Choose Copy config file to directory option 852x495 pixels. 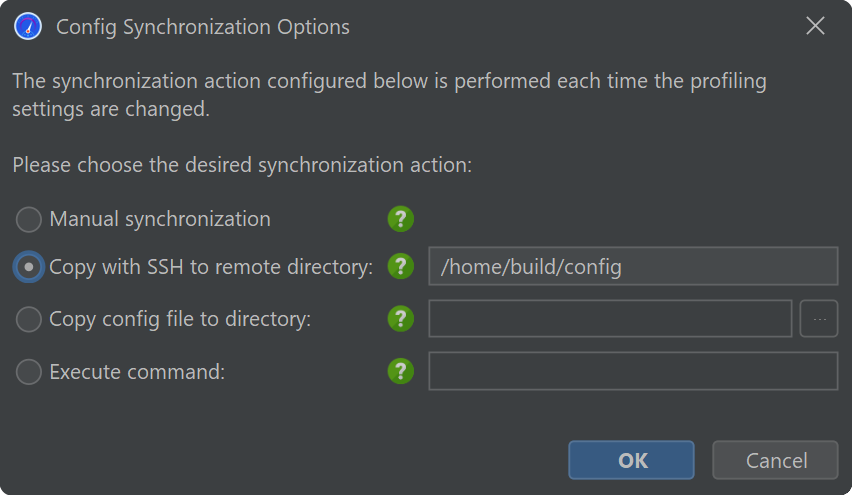pos(28,319)
